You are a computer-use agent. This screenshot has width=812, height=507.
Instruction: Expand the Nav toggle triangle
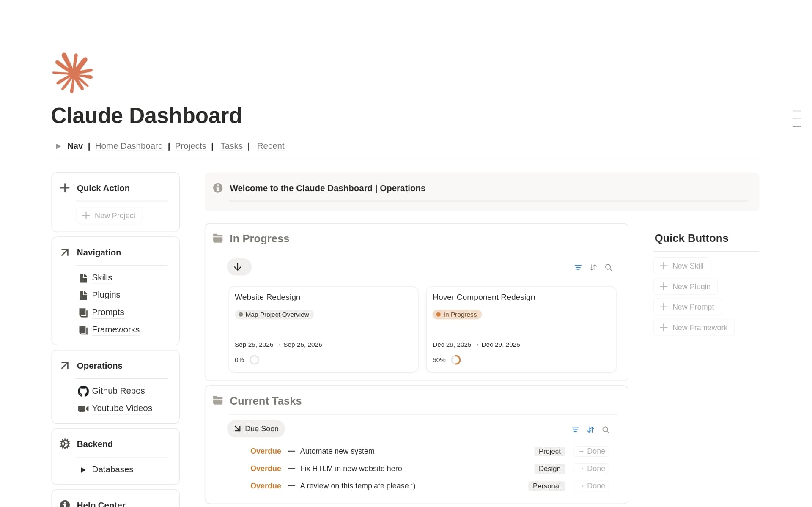pos(58,146)
